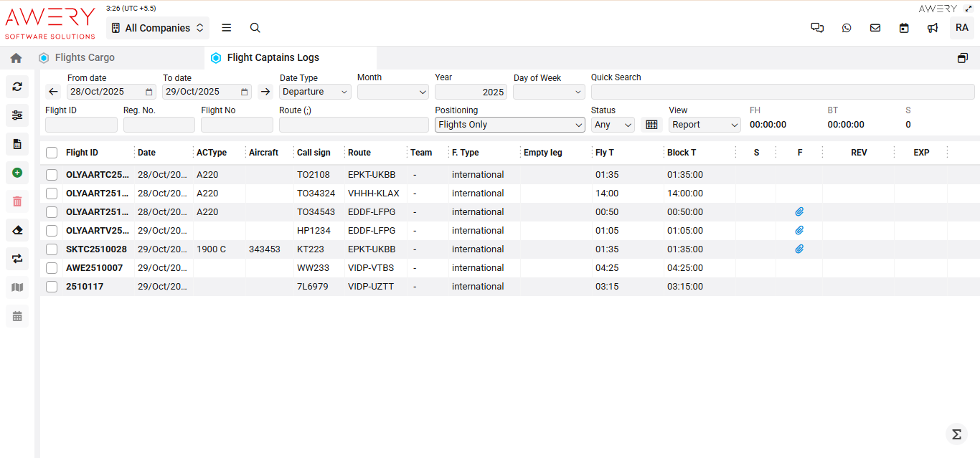This screenshot has height=458, width=980.
Task: Click the green add new record icon
Action: pos(17,173)
